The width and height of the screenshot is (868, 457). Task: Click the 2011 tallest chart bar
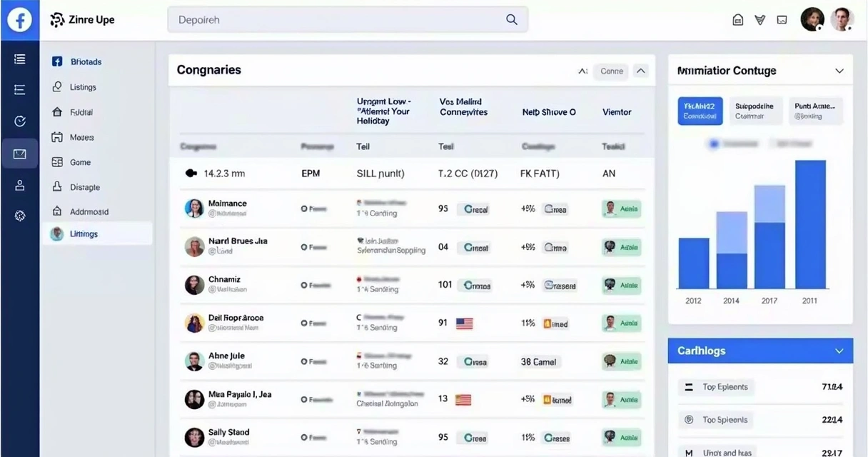tap(810, 224)
